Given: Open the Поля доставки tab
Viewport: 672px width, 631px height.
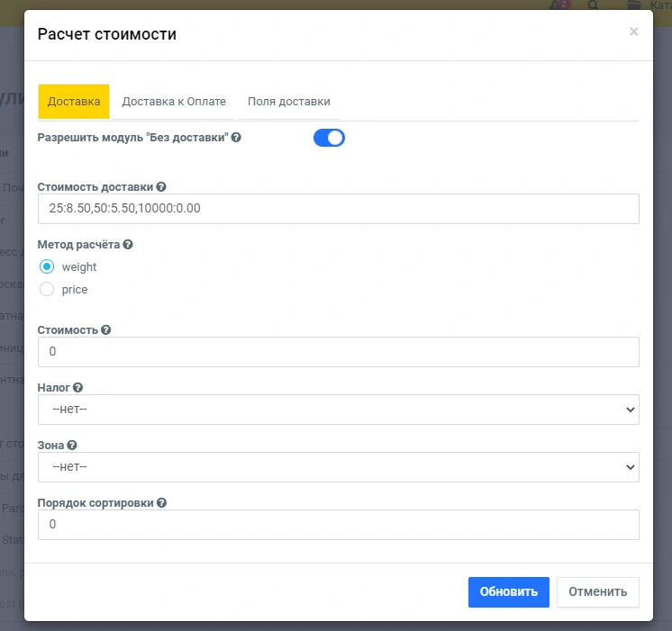Looking at the screenshot, I should point(289,102).
